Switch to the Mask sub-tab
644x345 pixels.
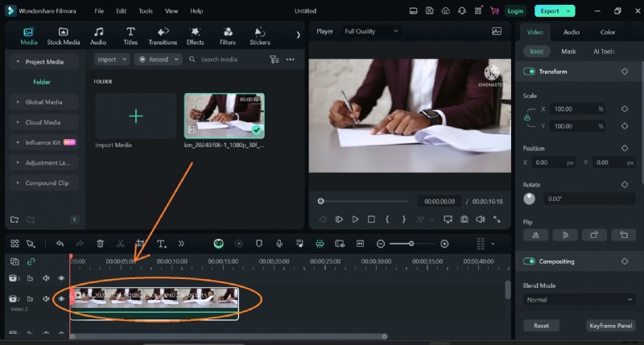(x=568, y=51)
